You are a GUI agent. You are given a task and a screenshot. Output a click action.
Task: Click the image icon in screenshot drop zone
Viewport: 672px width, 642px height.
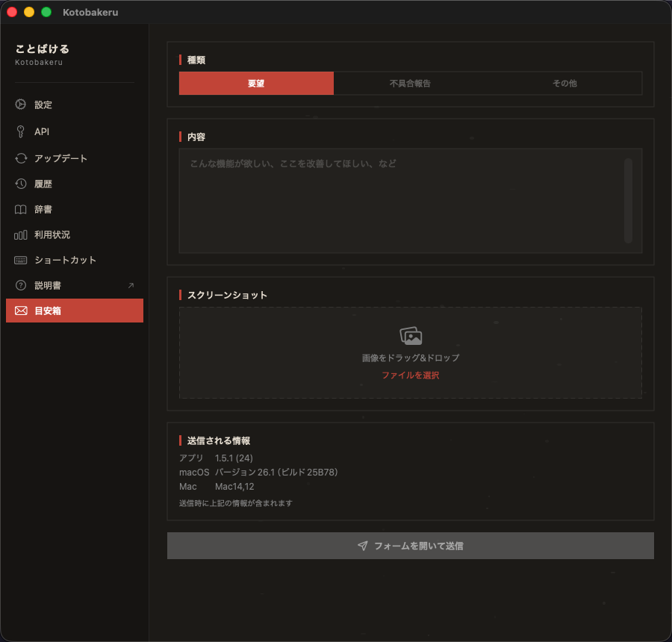tap(411, 336)
